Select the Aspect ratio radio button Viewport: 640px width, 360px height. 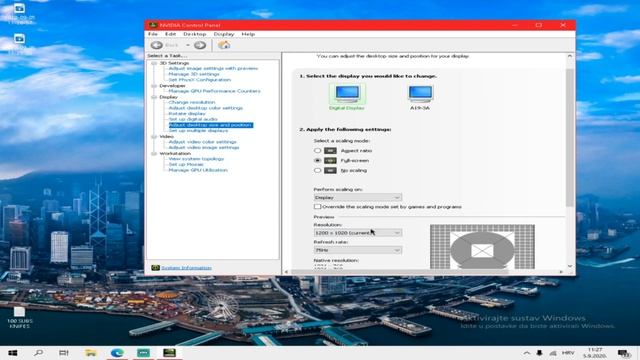[317, 151]
